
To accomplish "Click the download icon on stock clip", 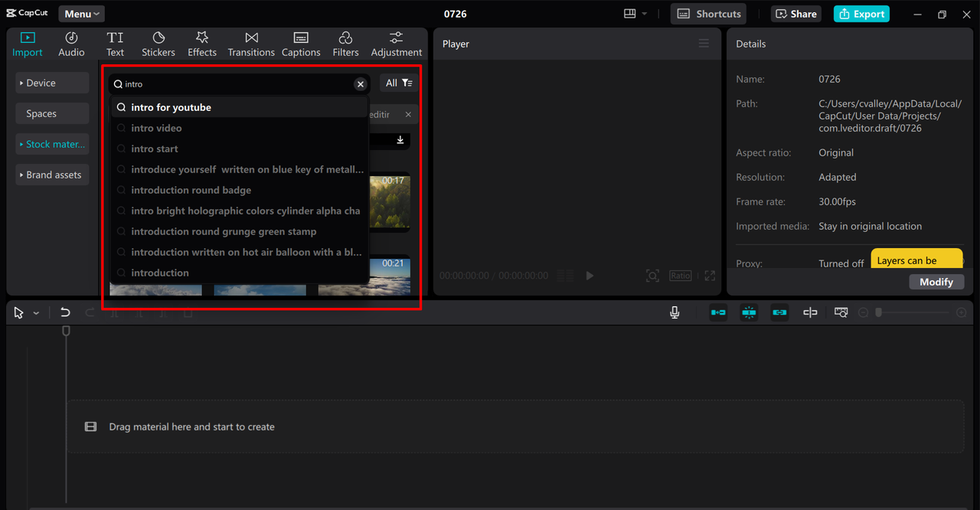I will 400,140.
